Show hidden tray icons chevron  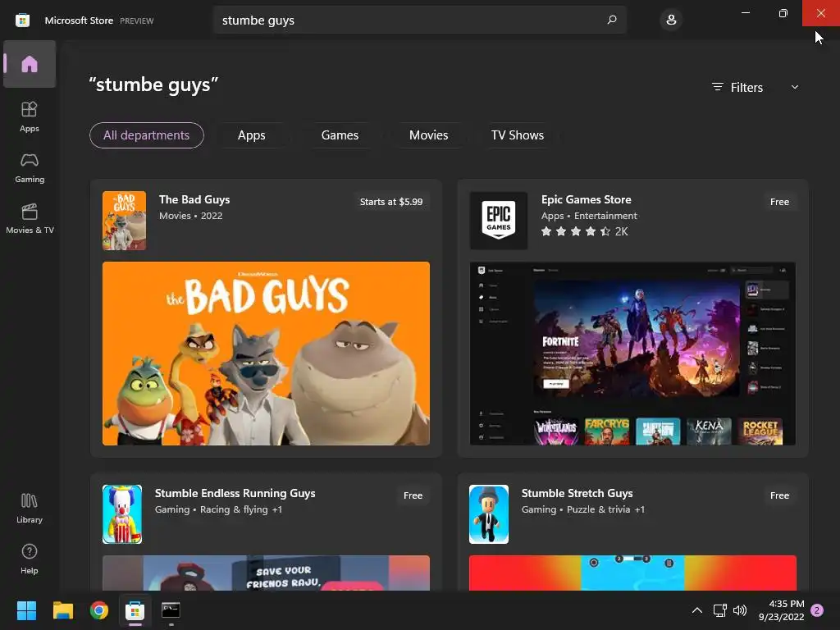(697, 610)
